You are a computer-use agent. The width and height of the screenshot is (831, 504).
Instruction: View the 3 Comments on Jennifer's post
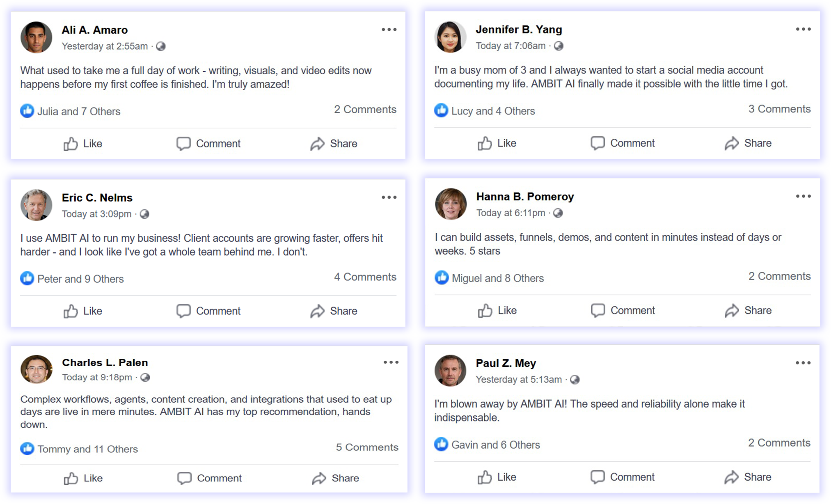pyautogui.click(x=779, y=109)
